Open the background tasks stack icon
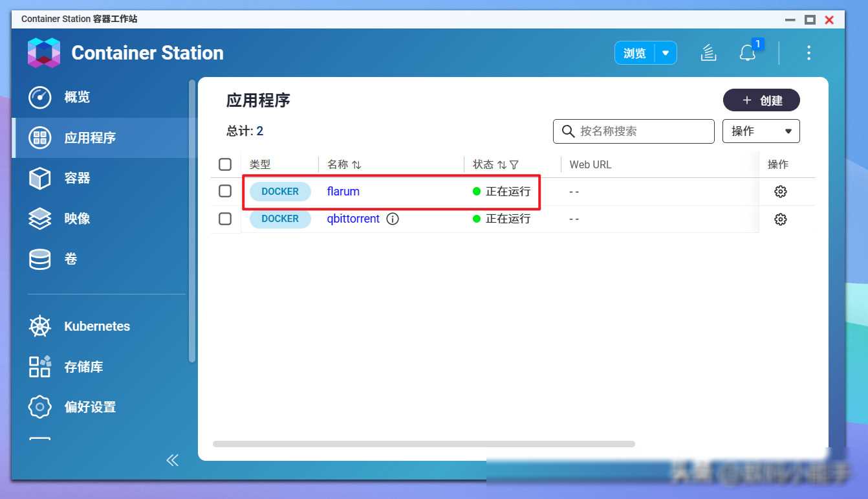 click(709, 53)
